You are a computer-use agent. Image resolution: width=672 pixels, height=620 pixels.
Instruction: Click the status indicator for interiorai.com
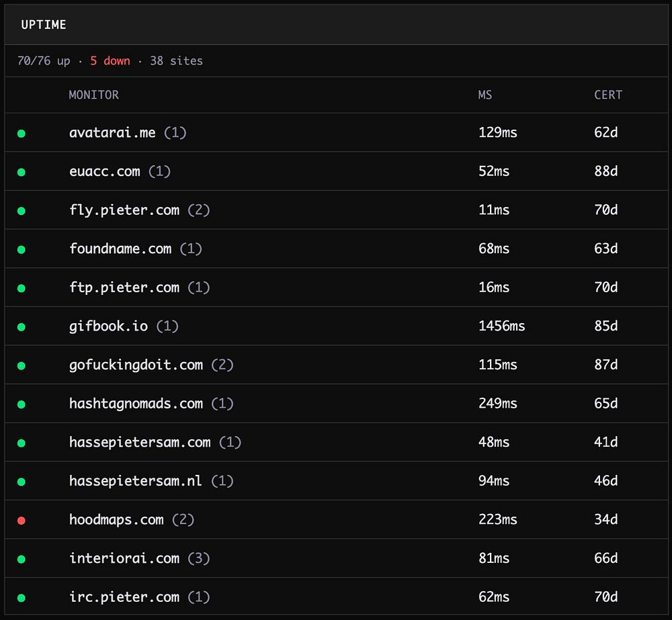[x=22, y=559]
